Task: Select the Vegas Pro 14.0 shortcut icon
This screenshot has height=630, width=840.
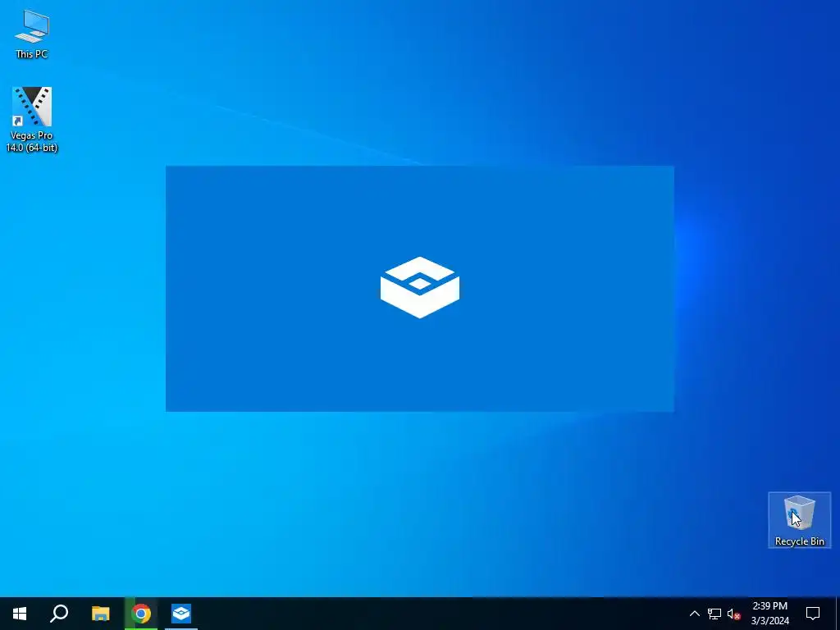Action: pyautogui.click(x=32, y=120)
